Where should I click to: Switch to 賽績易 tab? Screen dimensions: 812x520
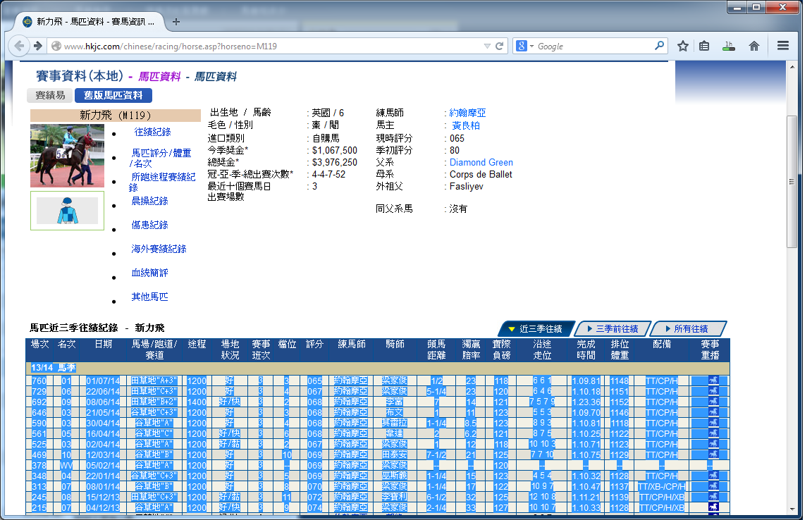[x=50, y=95]
